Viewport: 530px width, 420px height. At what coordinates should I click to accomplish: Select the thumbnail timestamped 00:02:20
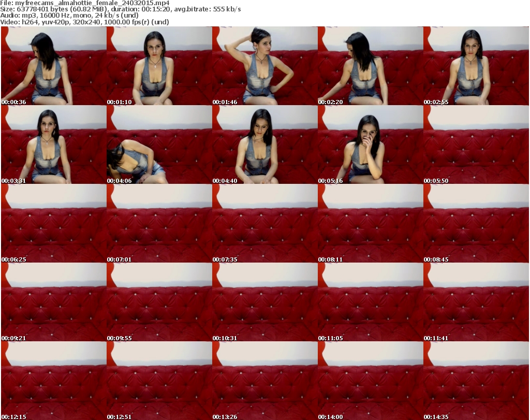(370, 66)
